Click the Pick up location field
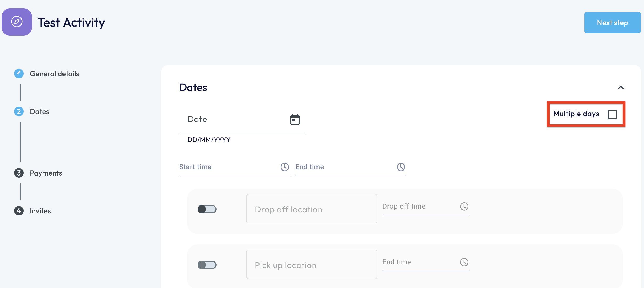The height and width of the screenshot is (288, 644). click(312, 265)
